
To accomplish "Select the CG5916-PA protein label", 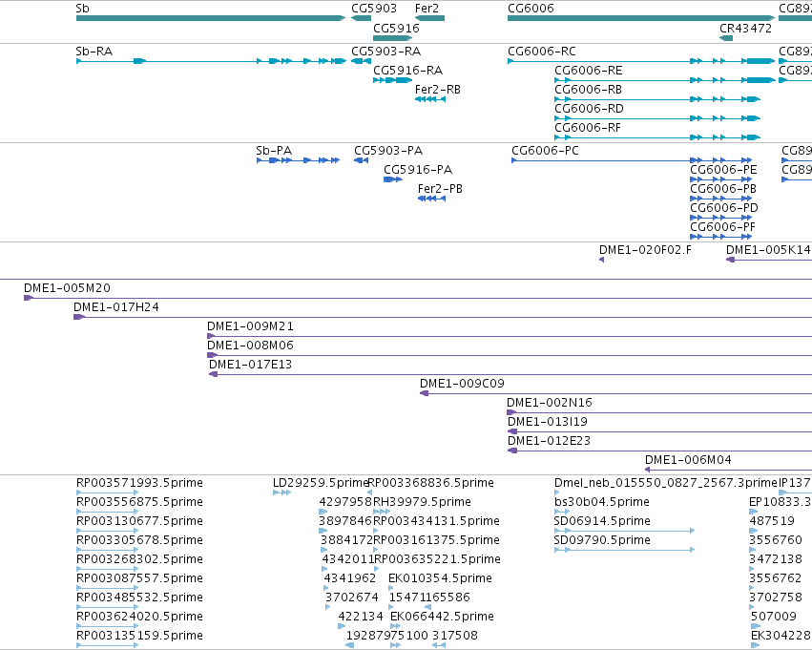I will coord(418,170).
